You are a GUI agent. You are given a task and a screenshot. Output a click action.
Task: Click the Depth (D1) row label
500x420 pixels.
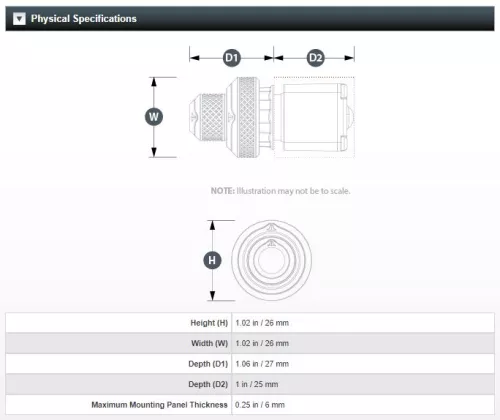[x=208, y=364]
